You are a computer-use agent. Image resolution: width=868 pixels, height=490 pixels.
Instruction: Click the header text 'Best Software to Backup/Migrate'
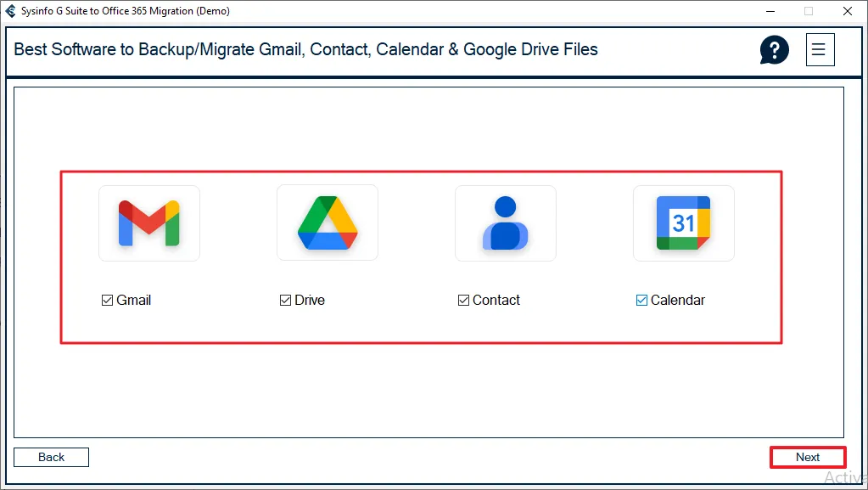click(x=135, y=49)
